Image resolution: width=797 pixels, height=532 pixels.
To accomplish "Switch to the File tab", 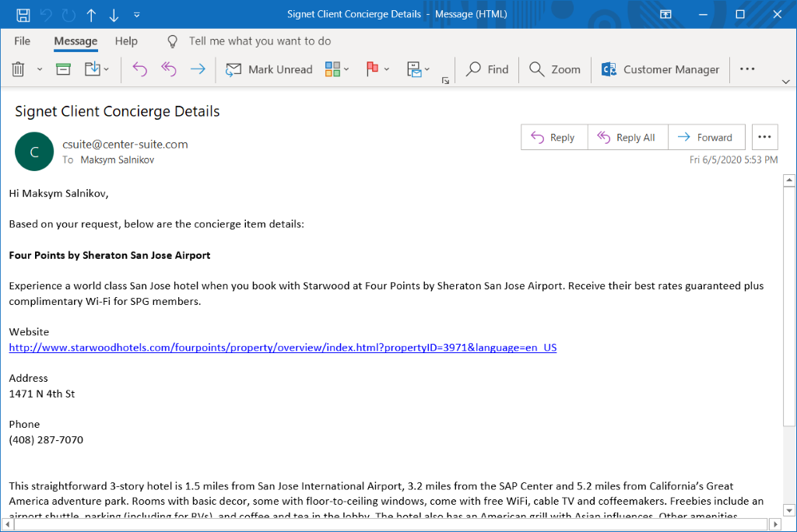I will (x=22, y=40).
